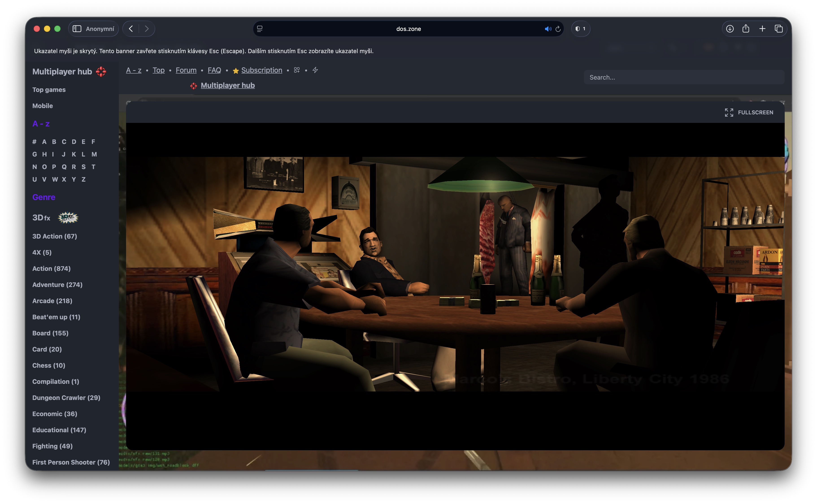Click the lightning bolt icon
This screenshot has width=817, height=504.
tap(315, 70)
